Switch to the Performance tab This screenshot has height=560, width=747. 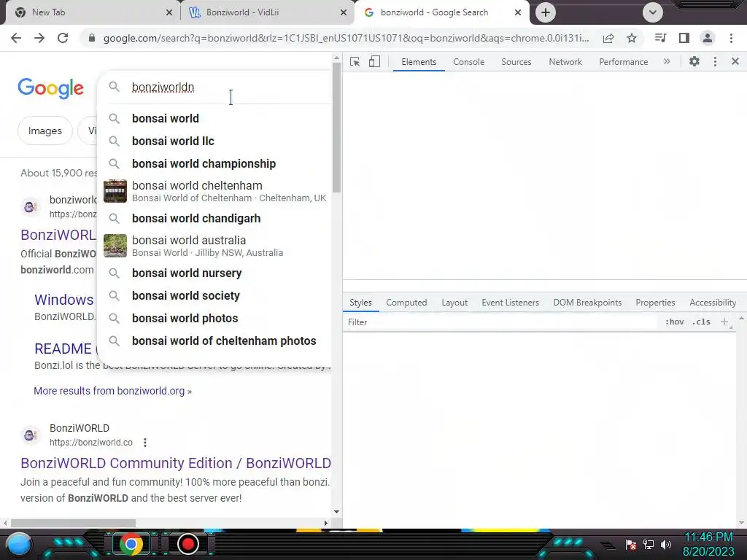[623, 62]
